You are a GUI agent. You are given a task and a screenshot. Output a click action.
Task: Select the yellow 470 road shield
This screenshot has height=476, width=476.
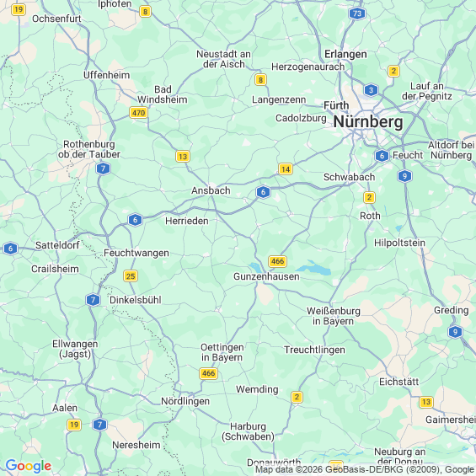click(138, 113)
